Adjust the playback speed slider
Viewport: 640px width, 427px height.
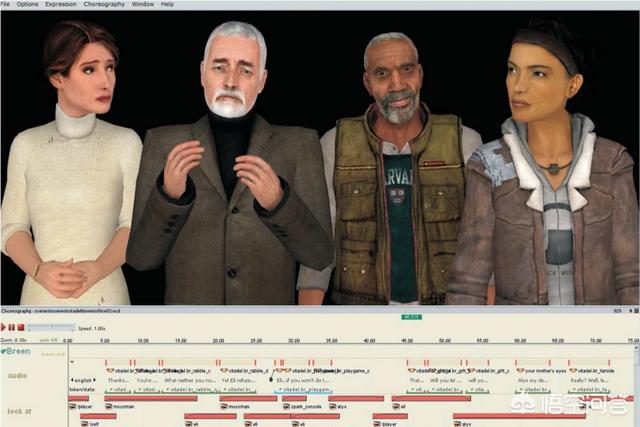[51, 327]
